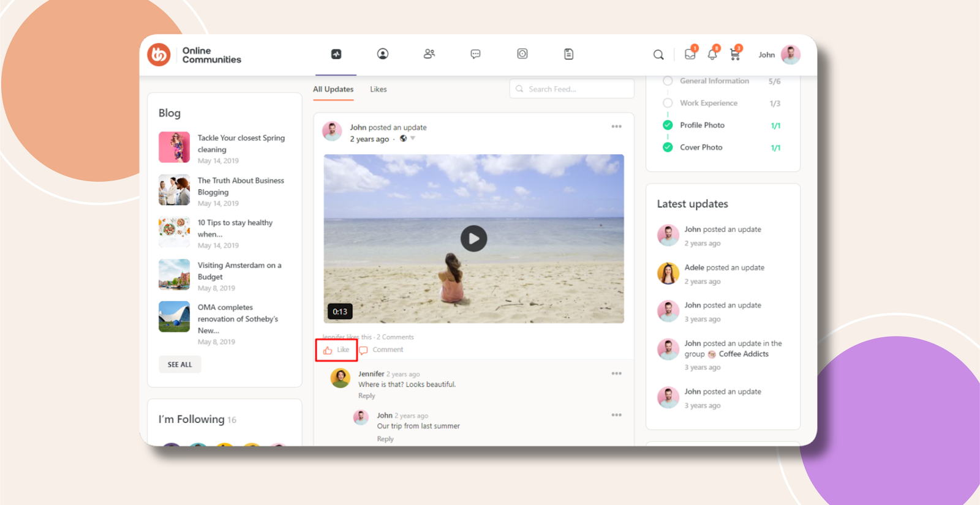This screenshot has height=505, width=980.
Task: Open the notifications bell icon
Action: click(712, 54)
